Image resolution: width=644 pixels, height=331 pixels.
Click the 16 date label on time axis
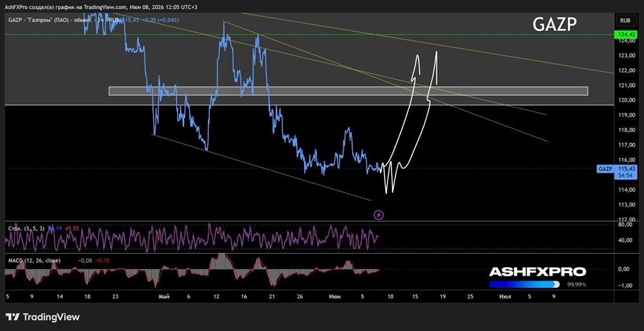tap(244, 296)
